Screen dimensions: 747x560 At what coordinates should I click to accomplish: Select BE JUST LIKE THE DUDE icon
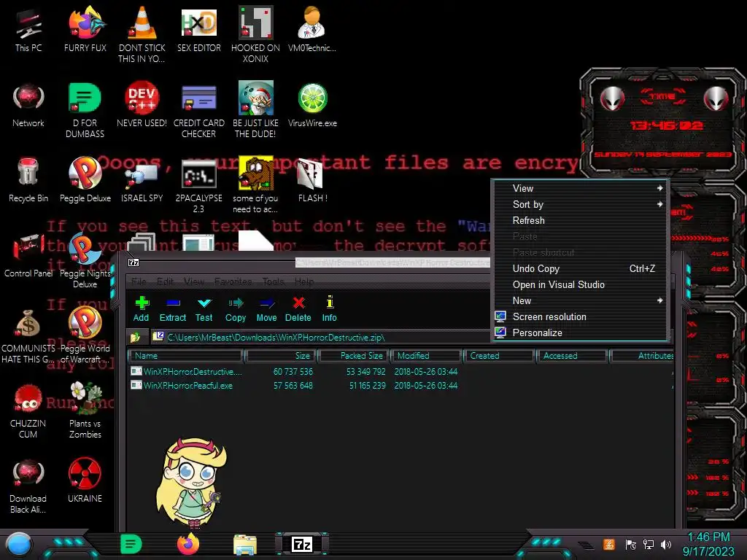[256, 111]
